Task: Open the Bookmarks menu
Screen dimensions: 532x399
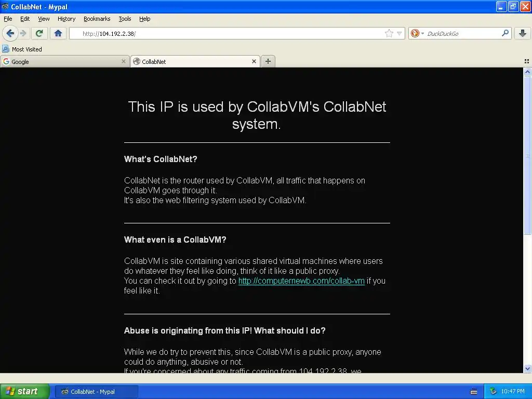Action: [x=97, y=19]
